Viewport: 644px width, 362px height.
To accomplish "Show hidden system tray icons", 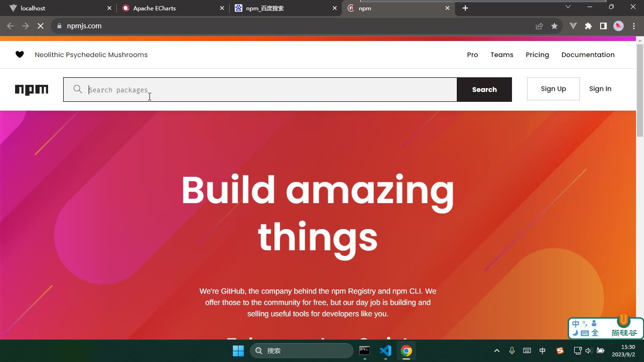I will pyautogui.click(x=497, y=351).
